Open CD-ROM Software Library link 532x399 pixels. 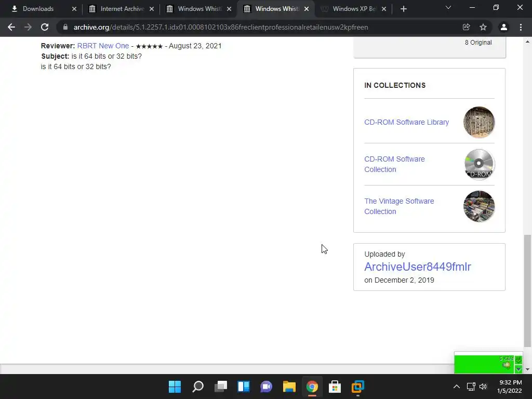[x=406, y=122]
